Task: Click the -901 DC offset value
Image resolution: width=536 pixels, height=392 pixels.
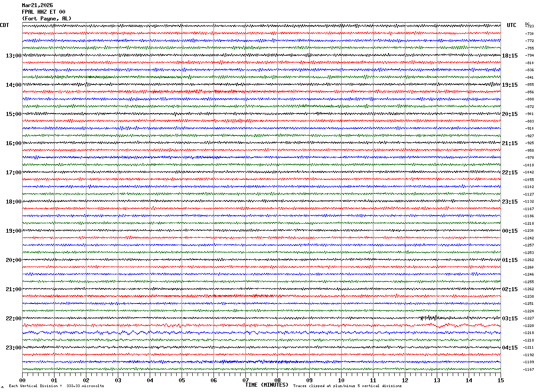Action: [529, 114]
